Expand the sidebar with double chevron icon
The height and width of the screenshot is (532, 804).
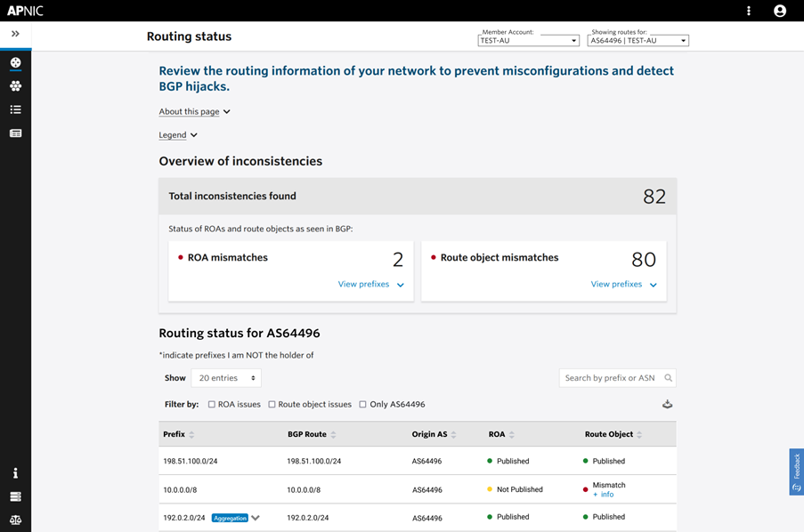[x=15, y=34]
